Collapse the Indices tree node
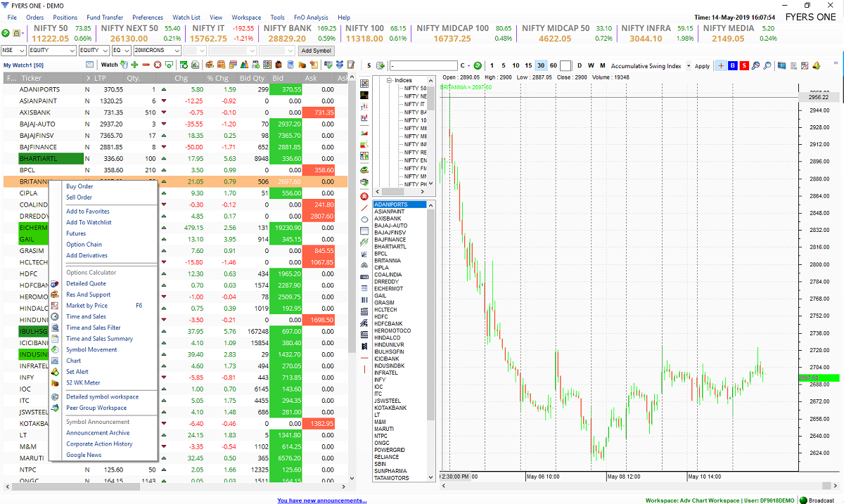Screen dimensions: 844x504 click(x=388, y=80)
